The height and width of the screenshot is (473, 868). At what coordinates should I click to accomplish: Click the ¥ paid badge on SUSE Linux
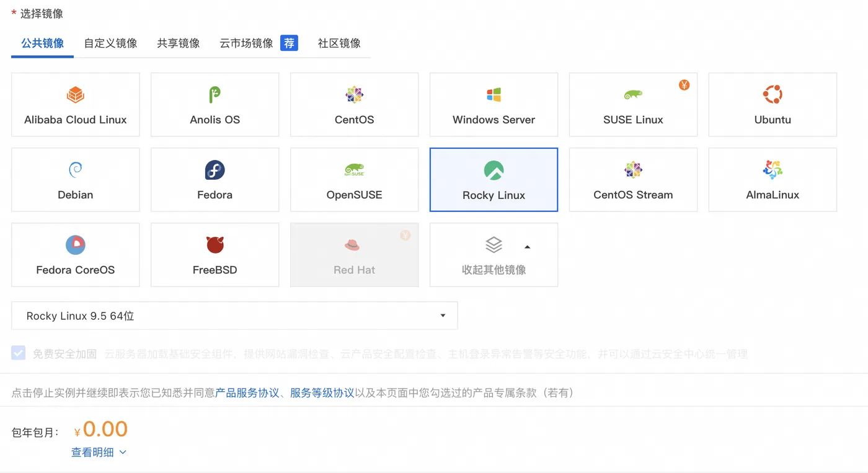[x=684, y=85]
